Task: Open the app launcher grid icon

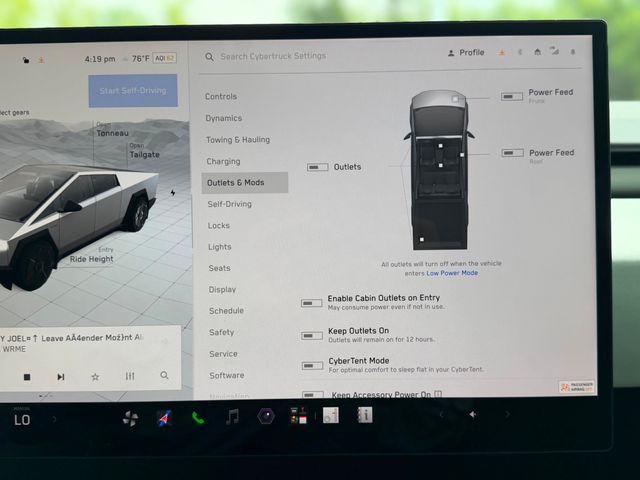Action: 298,416
